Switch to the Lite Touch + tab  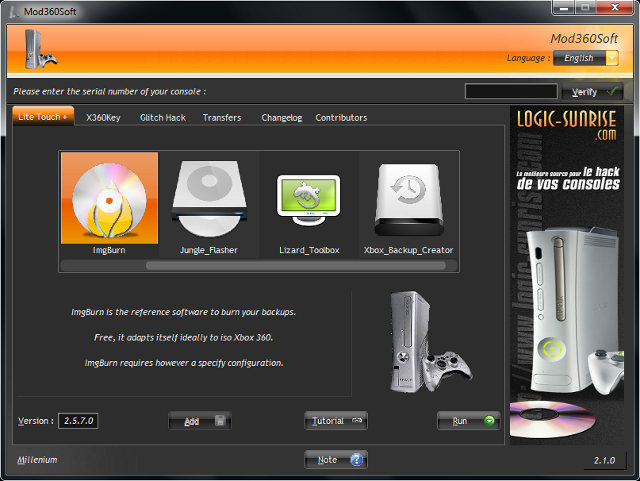click(43, 117)
